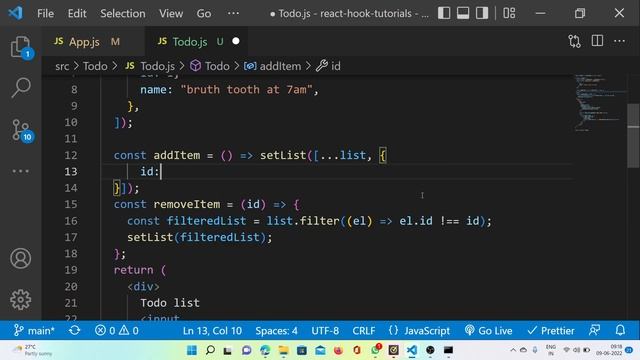Start Go Live server
The height and width of the screenshot is (360, 640).
tap(489, 330)
